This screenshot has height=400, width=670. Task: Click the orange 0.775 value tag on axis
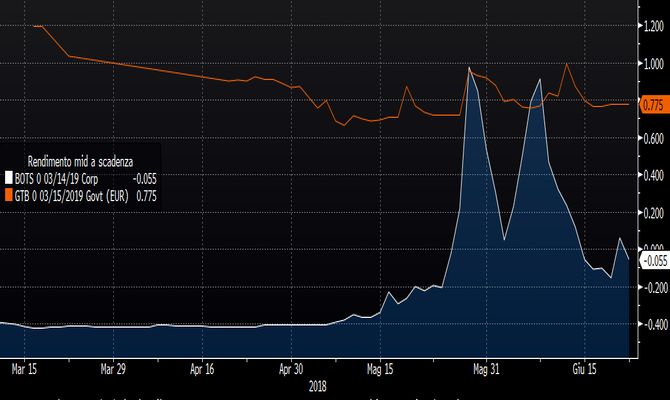coord(654,105)
